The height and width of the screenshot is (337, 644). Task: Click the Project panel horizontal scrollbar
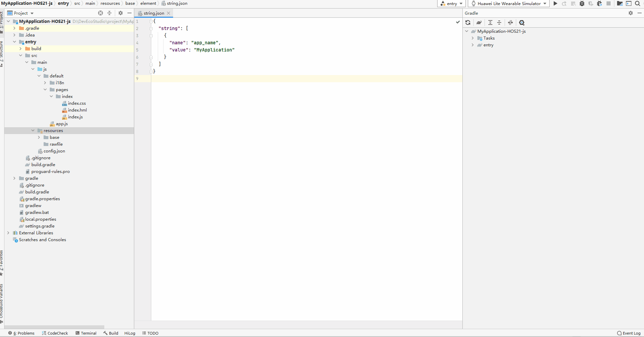point(54,327)
